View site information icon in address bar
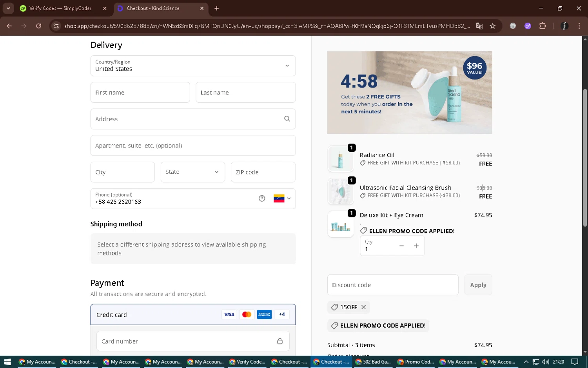 (x=56, y=26)
